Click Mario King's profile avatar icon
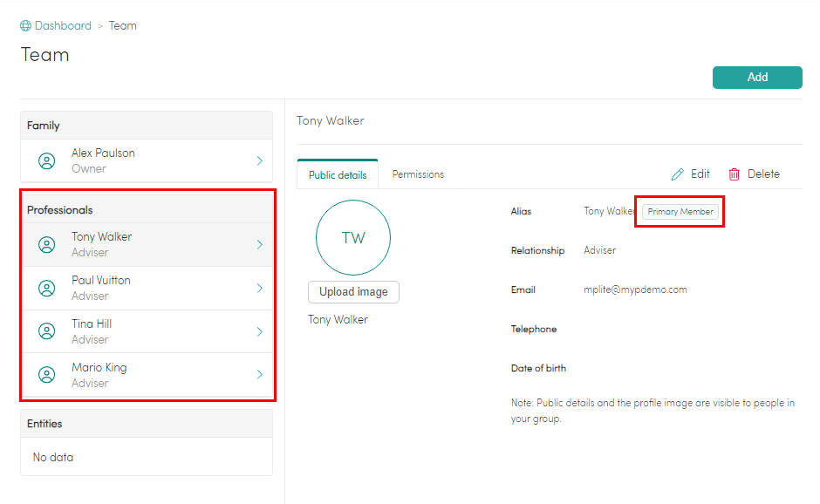The image size is (820, 504). click(47, 376)
